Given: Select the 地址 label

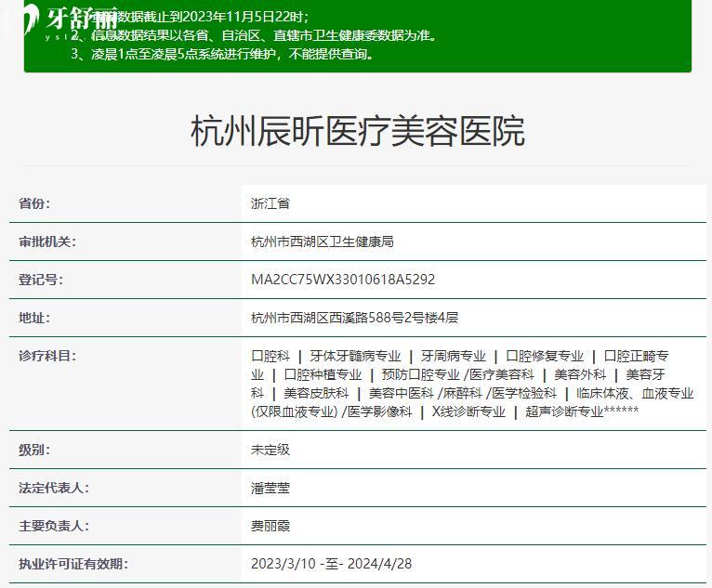Looking at the screenshot, I should 34,318.
